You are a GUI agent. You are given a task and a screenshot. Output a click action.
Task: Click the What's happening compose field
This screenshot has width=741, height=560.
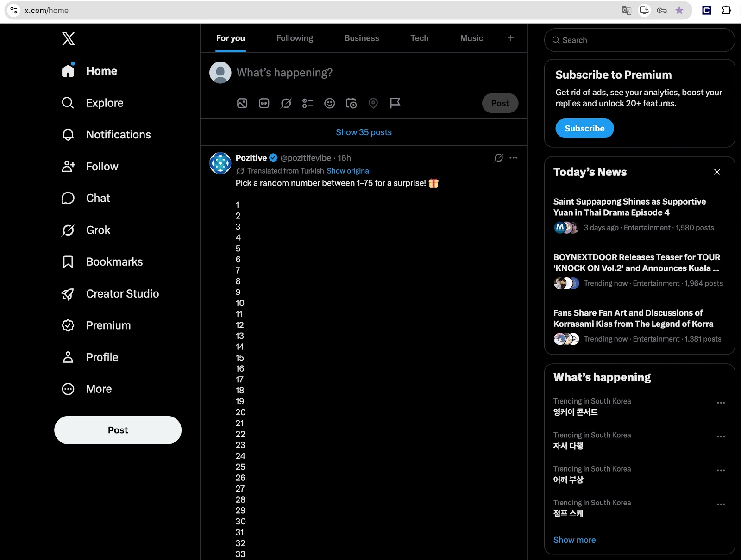tap(284, 73)
